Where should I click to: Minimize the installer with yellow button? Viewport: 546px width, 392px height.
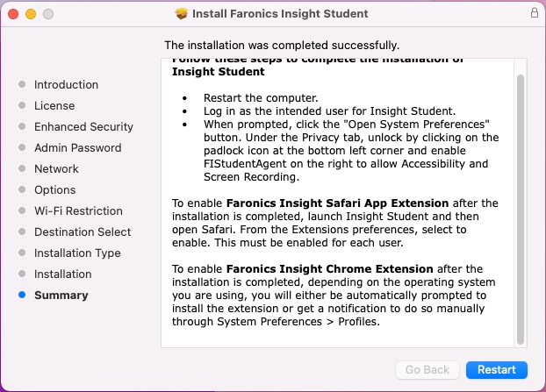click(30, 15)
